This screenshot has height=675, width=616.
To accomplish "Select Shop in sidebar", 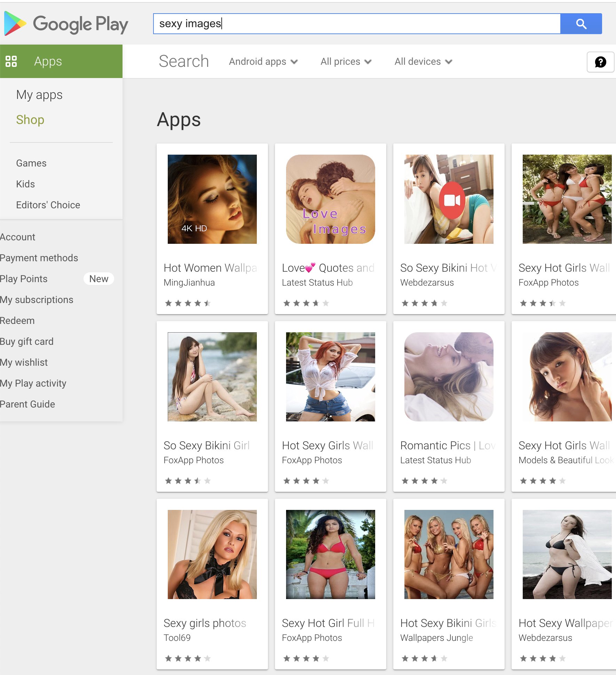I will pos(30,120).
